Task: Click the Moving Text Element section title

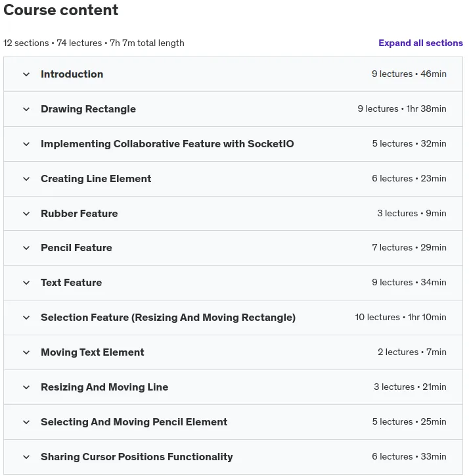Action: [93, 352]
